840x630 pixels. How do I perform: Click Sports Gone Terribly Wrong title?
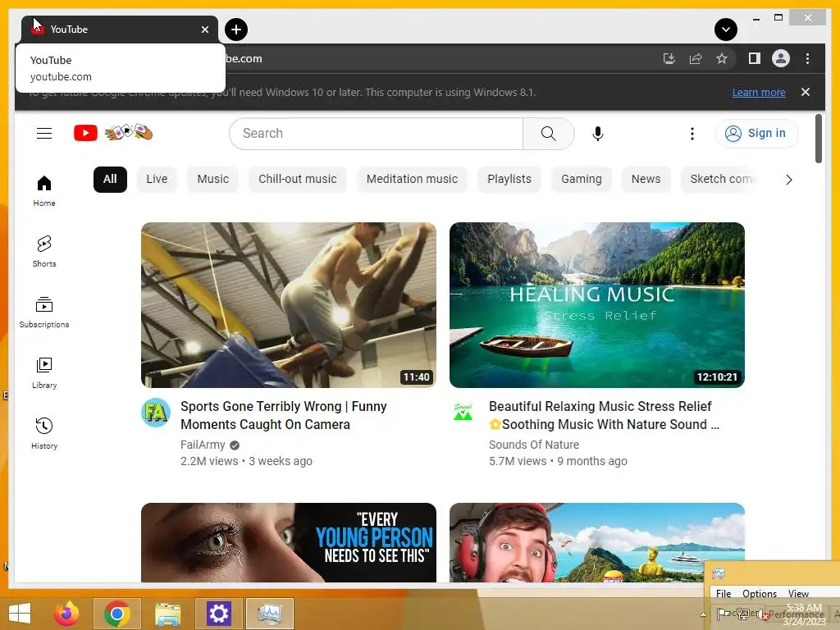283,415
